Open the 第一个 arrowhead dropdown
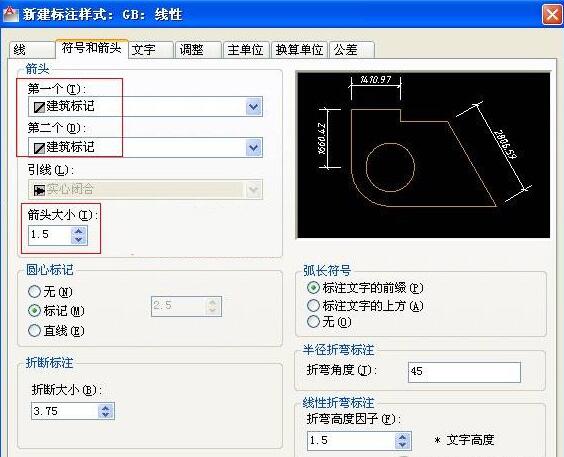The image size is (564, 457). (254, 107)
